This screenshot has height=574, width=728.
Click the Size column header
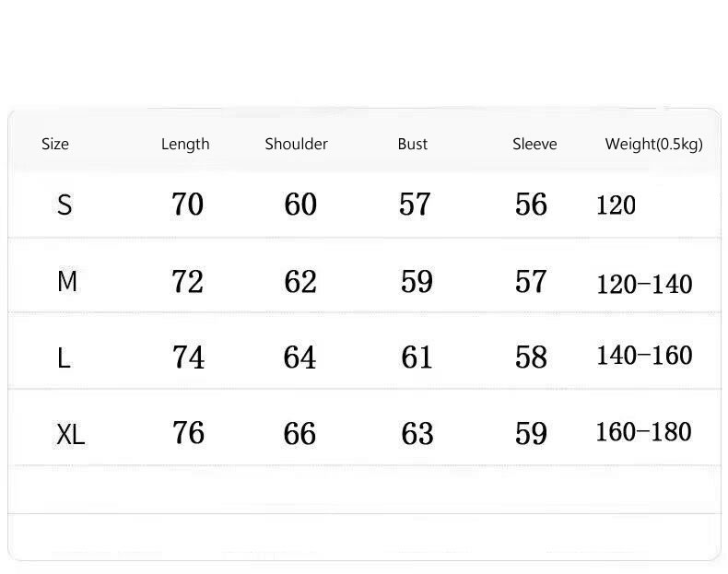55,144
